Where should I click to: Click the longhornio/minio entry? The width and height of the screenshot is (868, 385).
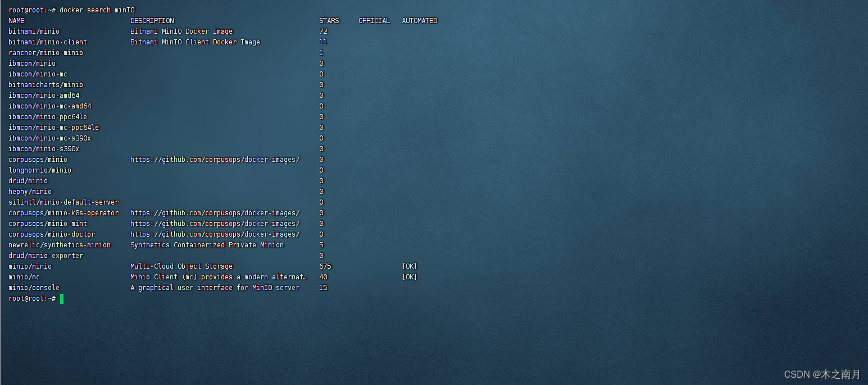(x=40, y=170)
